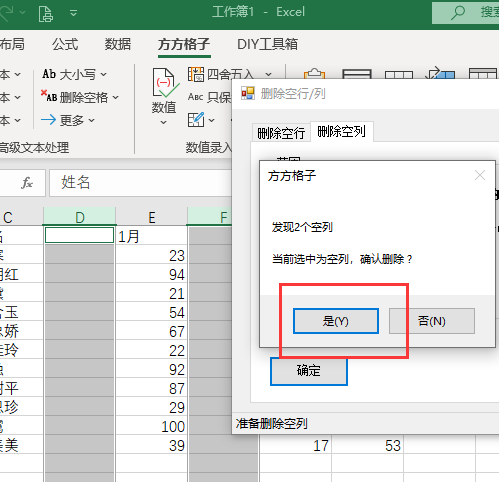Click the active empty cell in column D
This screenshot has height=482, width=499.
point(79,235)
